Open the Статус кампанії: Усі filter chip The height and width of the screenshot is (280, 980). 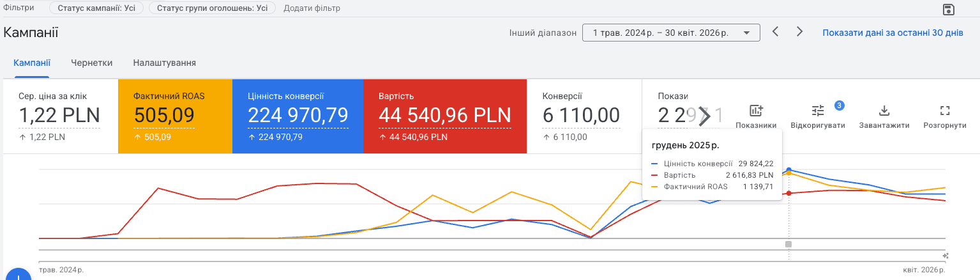click(x=96, y=8)
